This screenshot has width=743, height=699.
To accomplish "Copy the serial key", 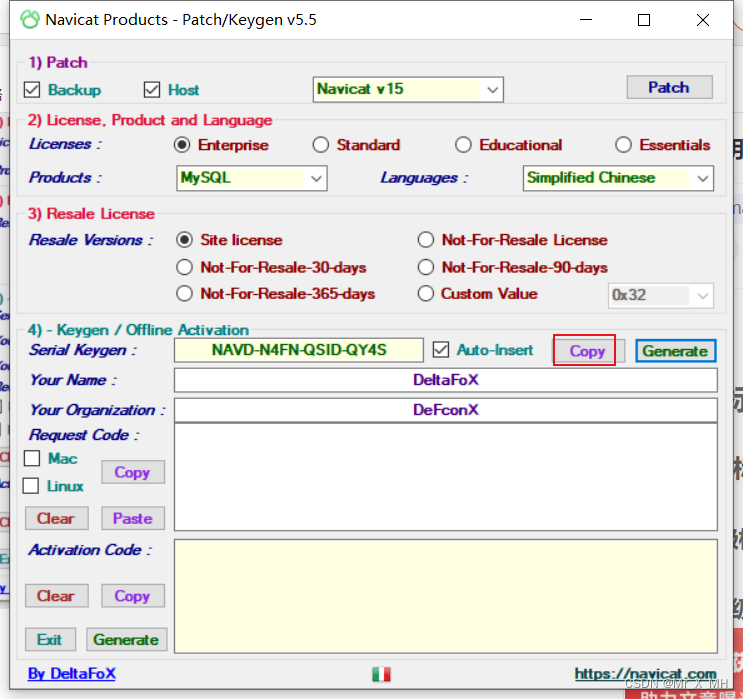I will (587, 351).
